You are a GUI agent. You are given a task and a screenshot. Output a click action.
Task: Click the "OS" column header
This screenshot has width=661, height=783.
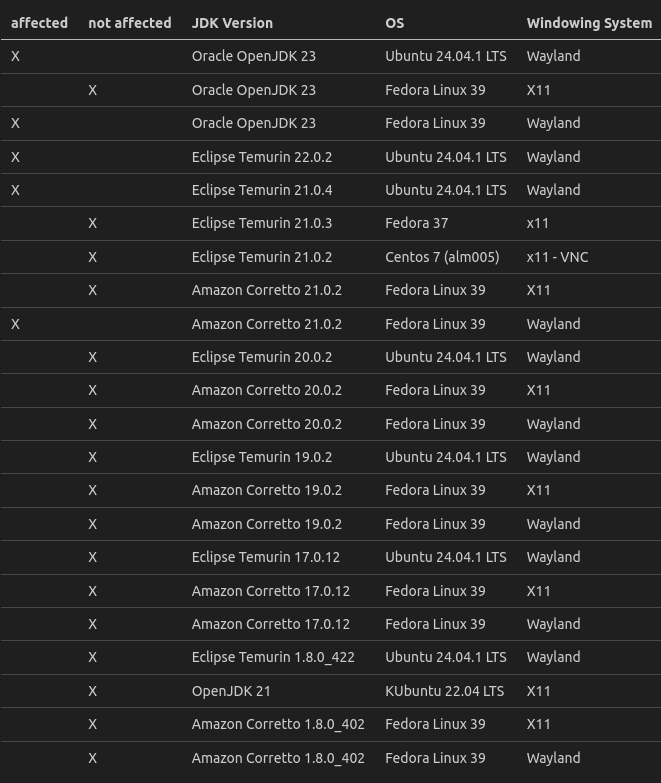(396, 23)
